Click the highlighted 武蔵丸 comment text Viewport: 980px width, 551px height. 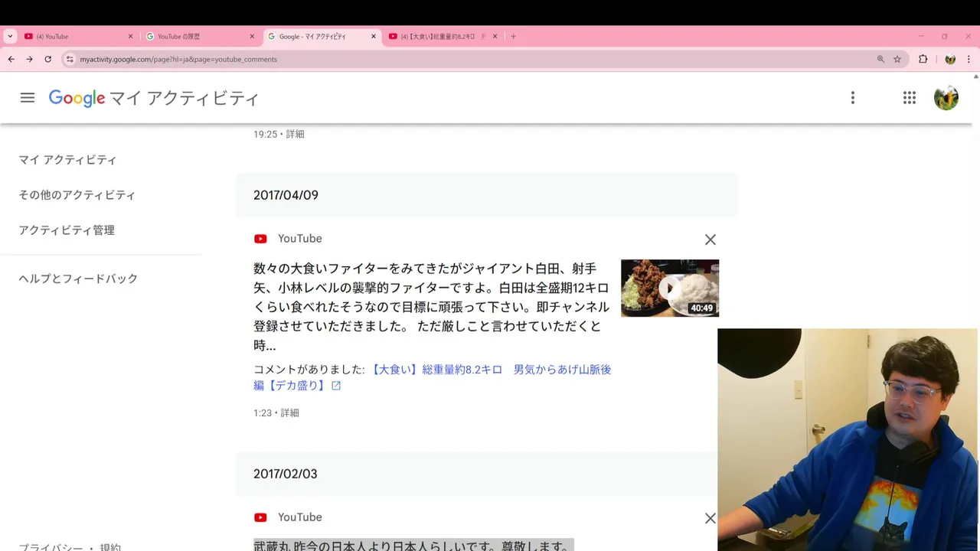(x=413, y=545)
